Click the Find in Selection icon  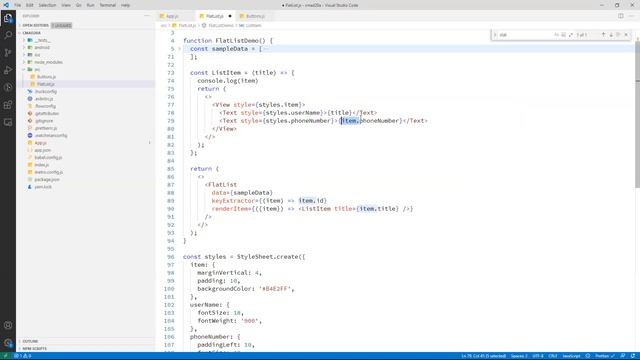[618, 35]
